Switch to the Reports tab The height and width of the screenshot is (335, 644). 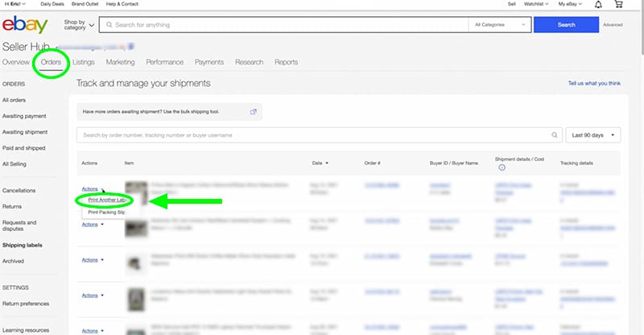tap(287, 62)
